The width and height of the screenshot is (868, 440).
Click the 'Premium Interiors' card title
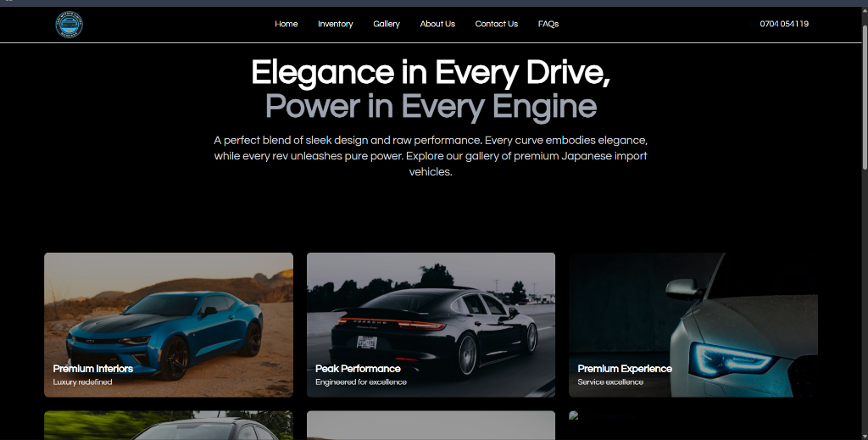tap(93, 369)
